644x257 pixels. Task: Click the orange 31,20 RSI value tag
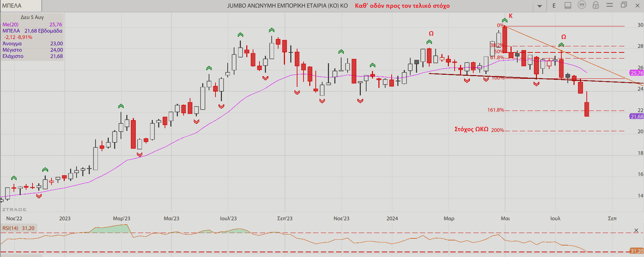637,251
